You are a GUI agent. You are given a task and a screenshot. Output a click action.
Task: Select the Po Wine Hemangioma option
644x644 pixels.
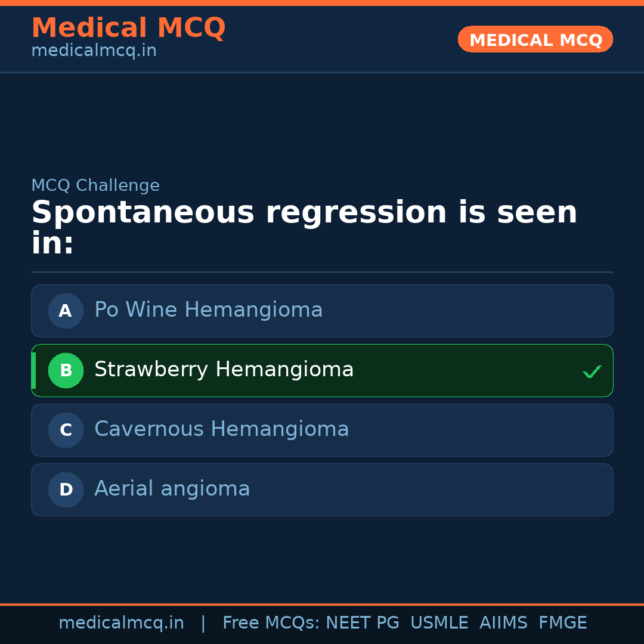tap(208, 310)
